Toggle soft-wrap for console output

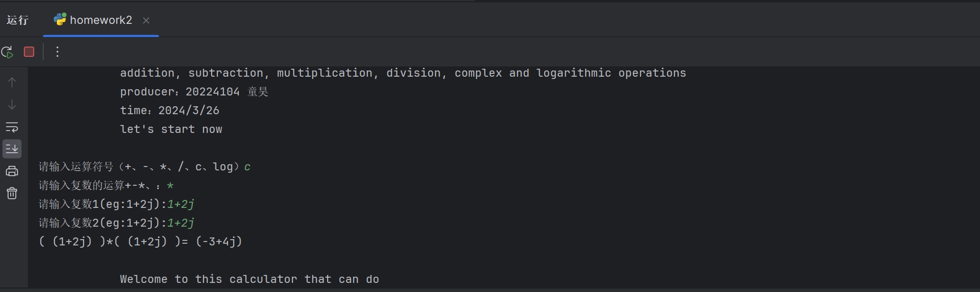pyautogui.click(x=12, y=127)
